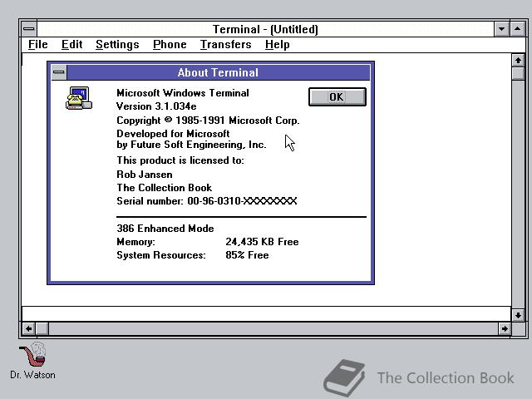Click 'The Collection Book' line in the dialog
This screenshot has width=532, height=399.
165,188
